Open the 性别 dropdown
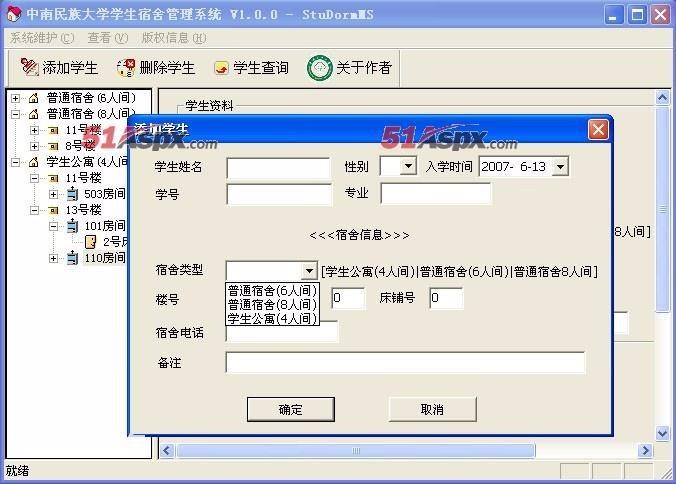This screenshot has height=484, width=676. tap(408, 166)
